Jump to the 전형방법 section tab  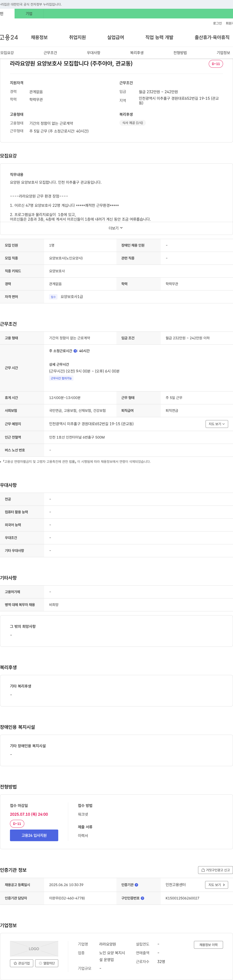point(180,53)
